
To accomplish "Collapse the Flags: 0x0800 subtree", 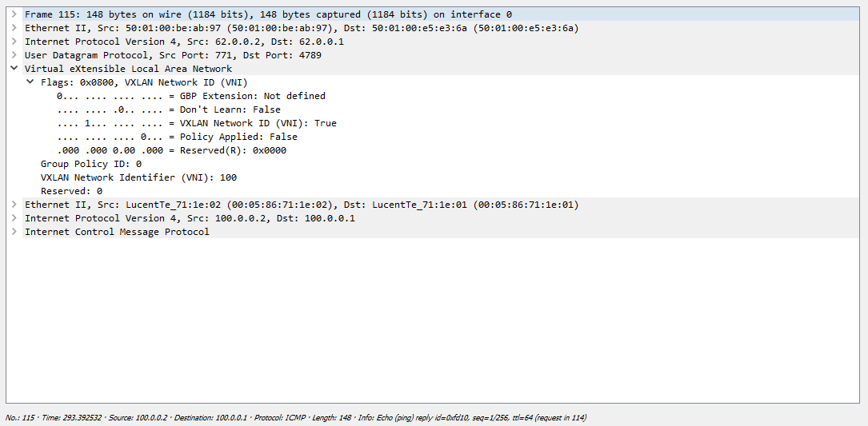I will click(30, 82).
